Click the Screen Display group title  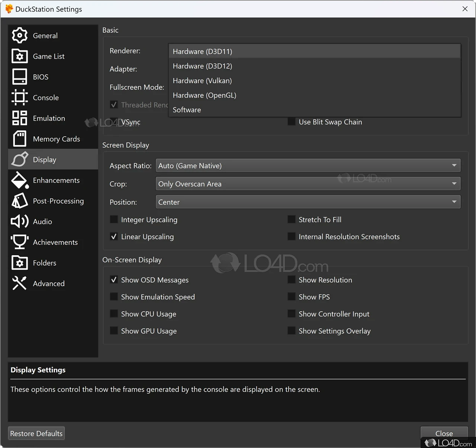pyautogui.click(x=126, y=145)
